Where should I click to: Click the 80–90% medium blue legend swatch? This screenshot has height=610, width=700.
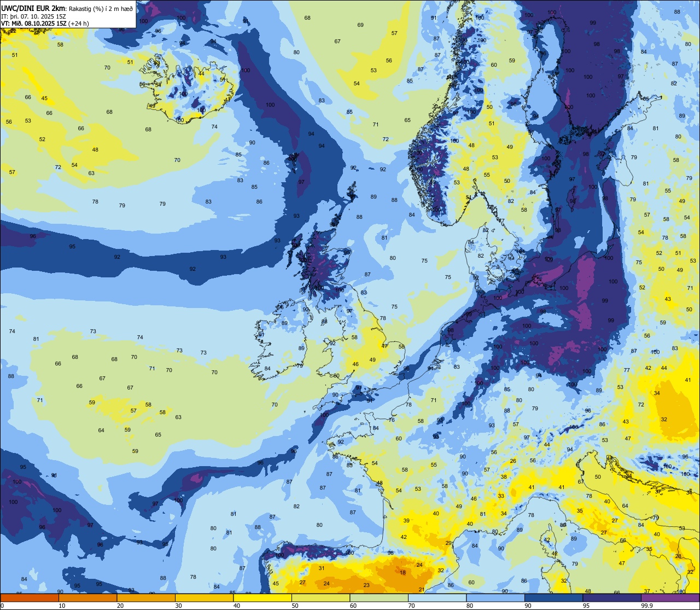495,597
